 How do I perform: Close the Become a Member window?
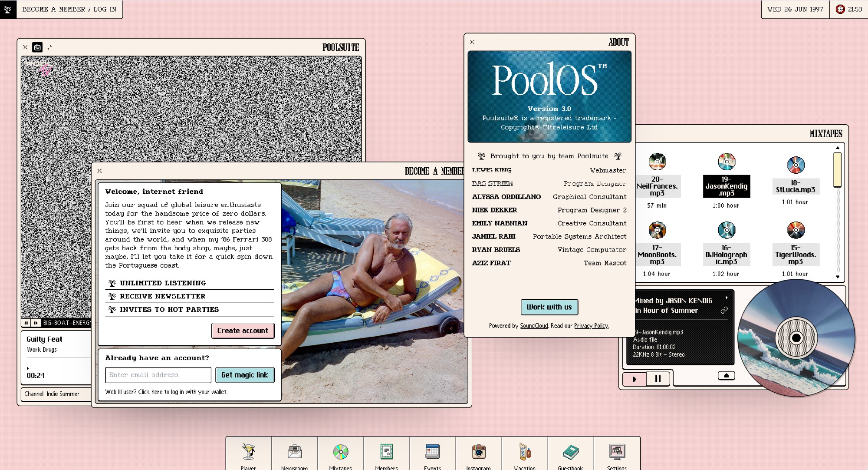[x=100, y=171]
